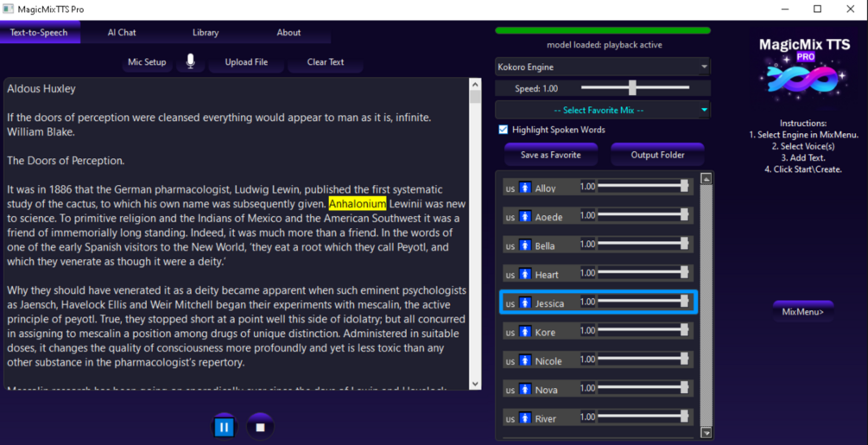Click the person icon beside Alloy

tap(525, 188)
